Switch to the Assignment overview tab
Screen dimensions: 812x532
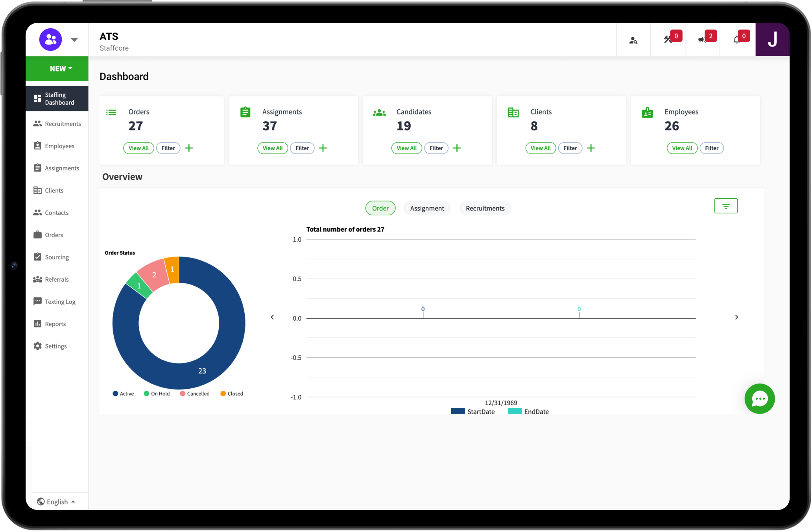tap(427, 208)
